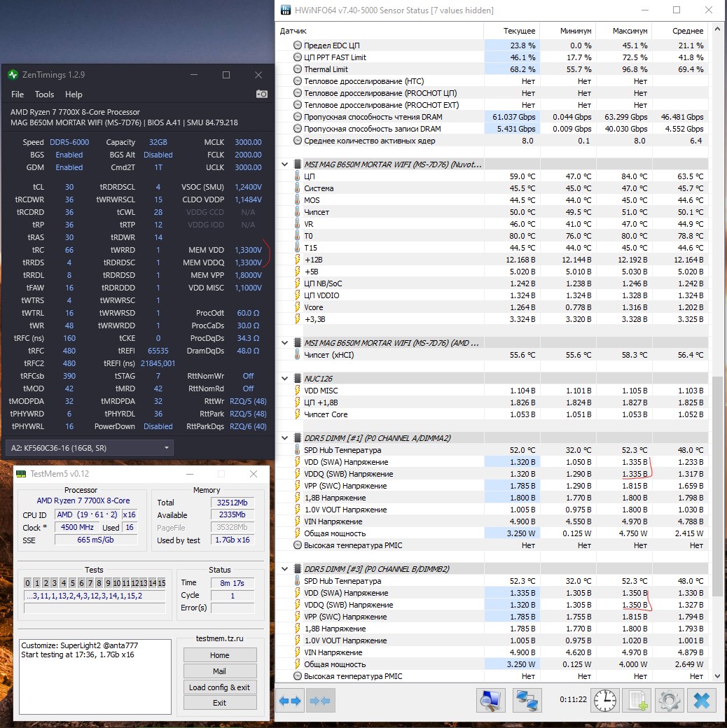Click test number 15 box in TestMem5
Viewport: 727px width, 728px height.
point(162,583)
